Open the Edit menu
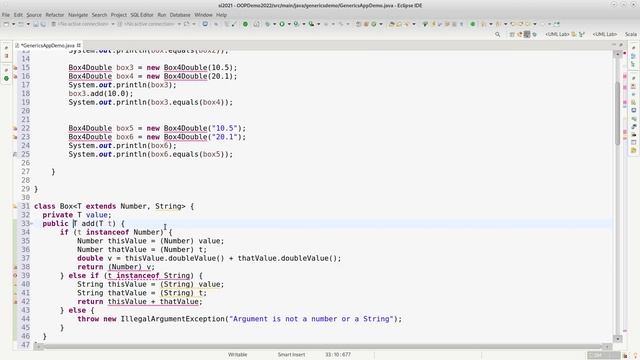Viewport: 640px width, 360px height. 18,15
